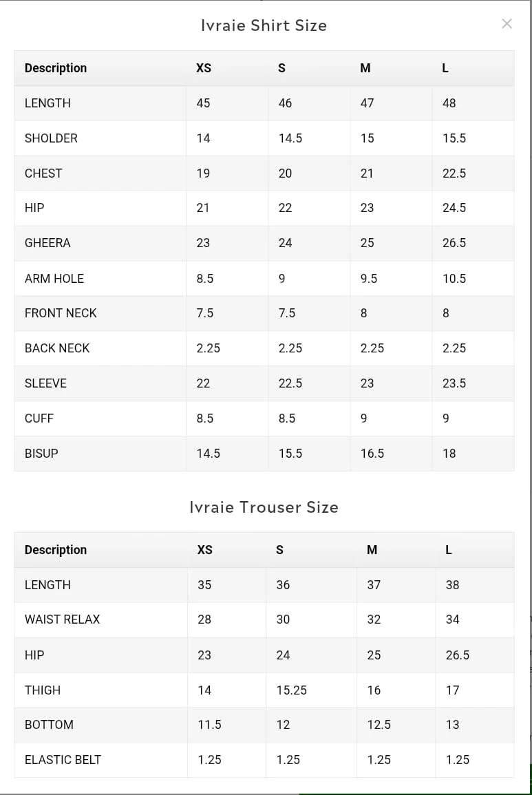The image size is (532, 795).
Task: Click the THIGH row label
Action: point(43,690)
